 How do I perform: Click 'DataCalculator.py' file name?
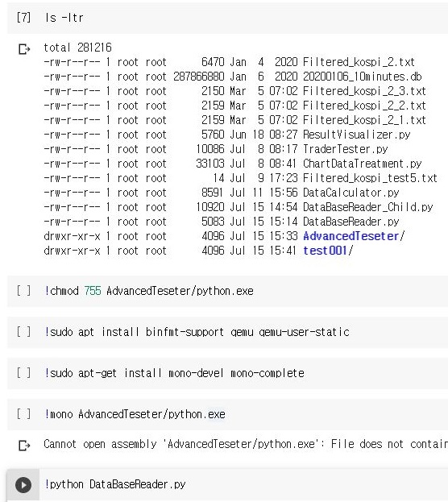coord(351,193)
